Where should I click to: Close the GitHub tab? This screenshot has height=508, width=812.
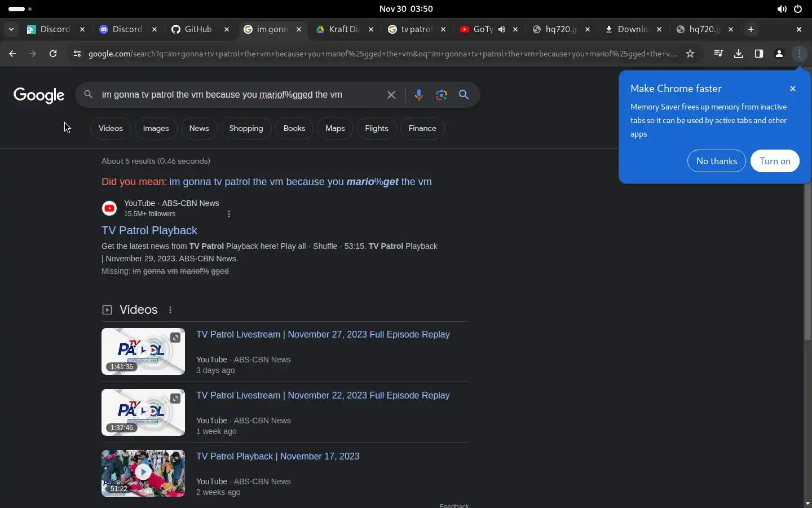227,29
